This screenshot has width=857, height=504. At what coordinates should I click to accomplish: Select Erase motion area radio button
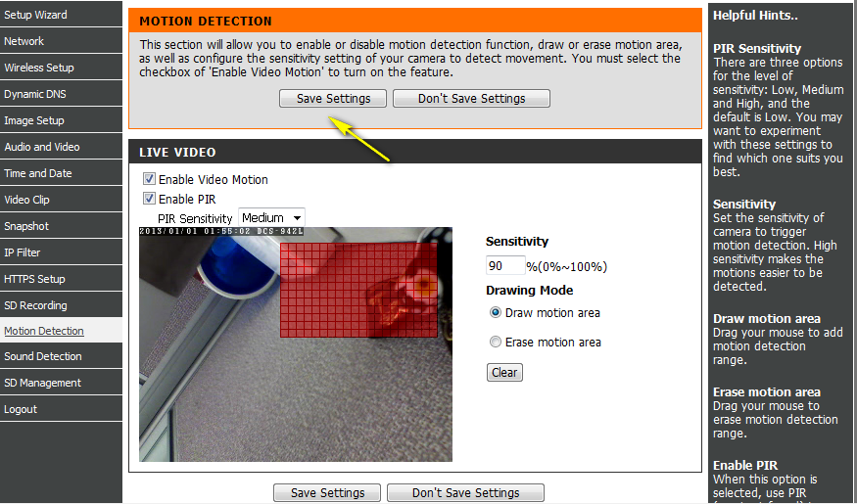tap(495, 343)
